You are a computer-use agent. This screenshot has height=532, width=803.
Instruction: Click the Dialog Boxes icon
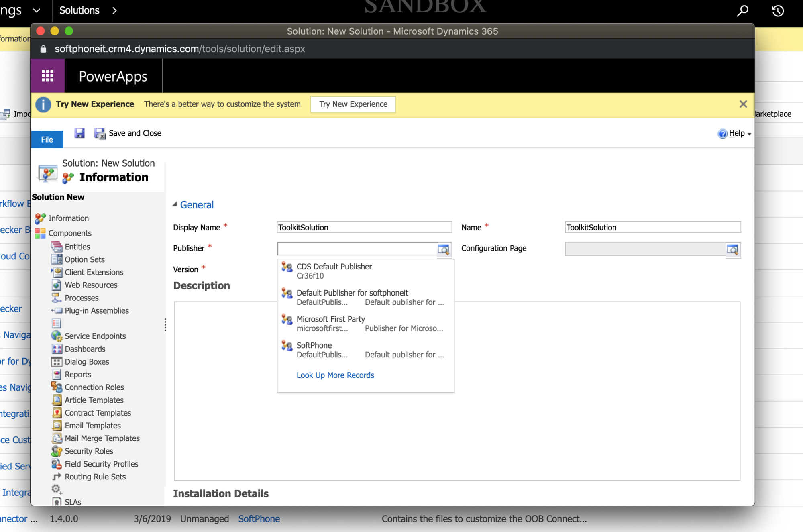57,362
